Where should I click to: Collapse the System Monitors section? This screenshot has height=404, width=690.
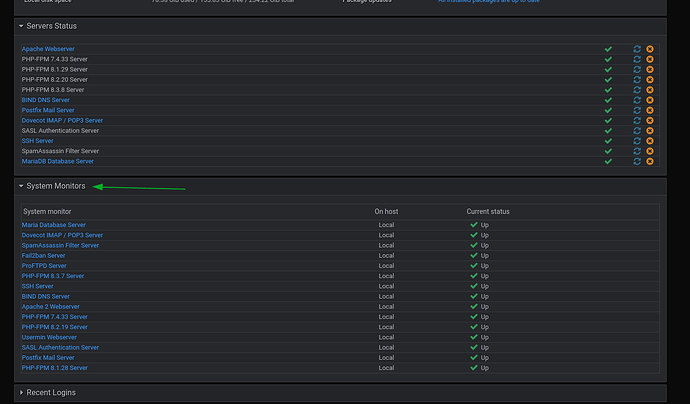tap(21, 186)
